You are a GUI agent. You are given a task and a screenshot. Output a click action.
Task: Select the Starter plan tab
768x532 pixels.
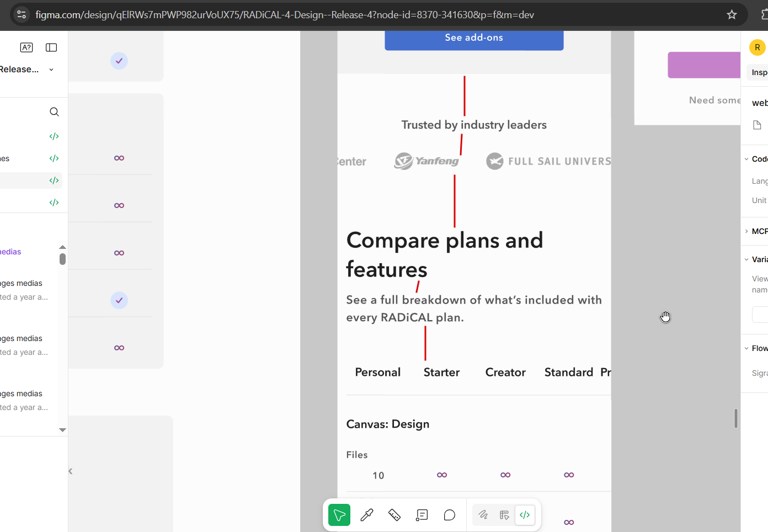pos(441,373)
